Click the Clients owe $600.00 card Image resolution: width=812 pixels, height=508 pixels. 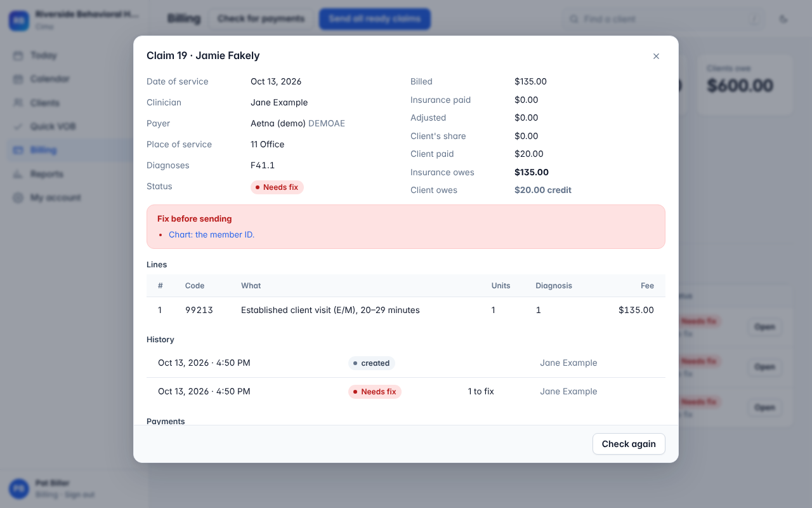coord(745,84)
